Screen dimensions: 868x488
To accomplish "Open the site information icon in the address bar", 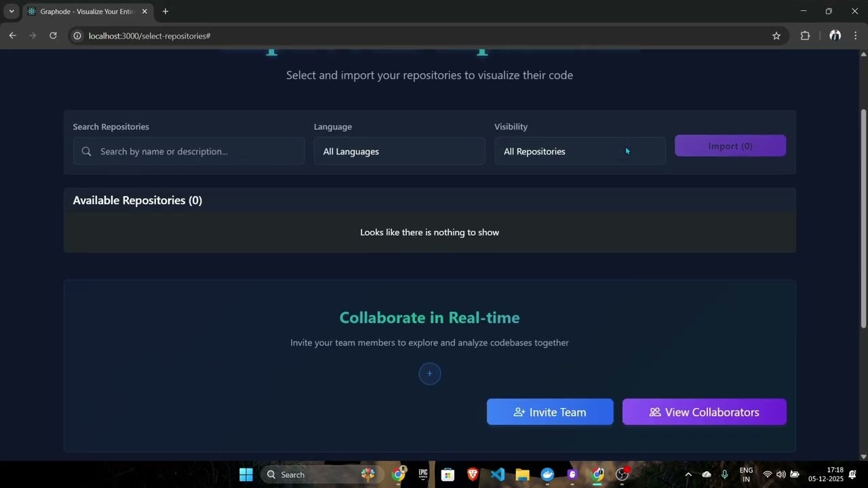I will (x=77, y=36).
